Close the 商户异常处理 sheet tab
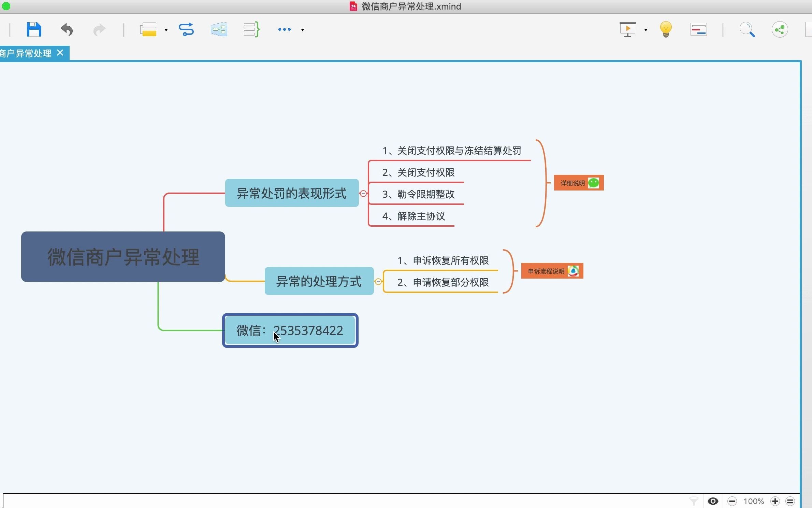The height and width of the screenshot is (508, 812). (x=60, y=53)
